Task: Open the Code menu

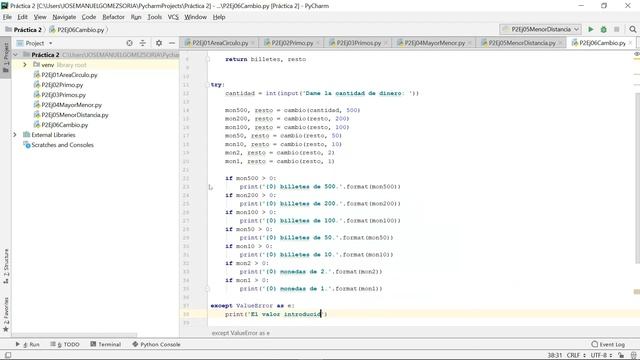Action: click(89, 17)
